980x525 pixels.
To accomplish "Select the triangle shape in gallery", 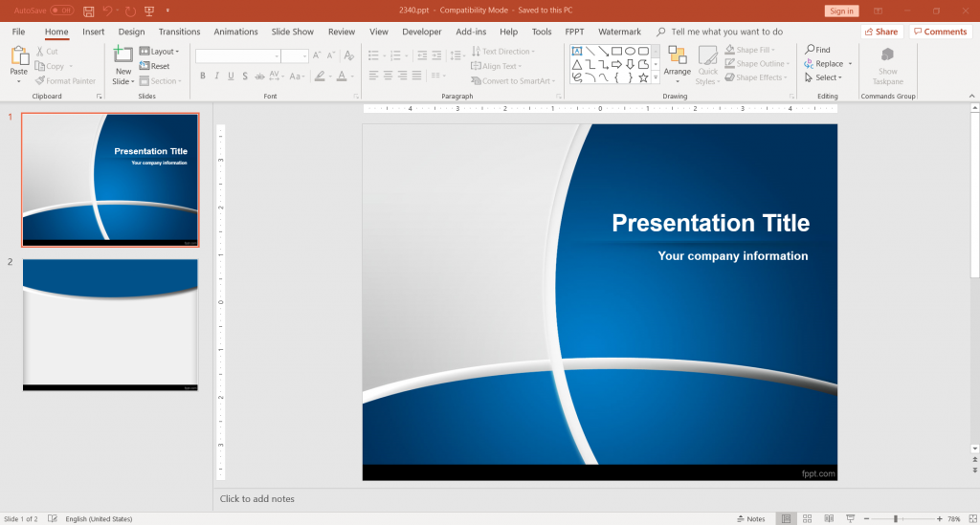I will [x=577, y=64].
